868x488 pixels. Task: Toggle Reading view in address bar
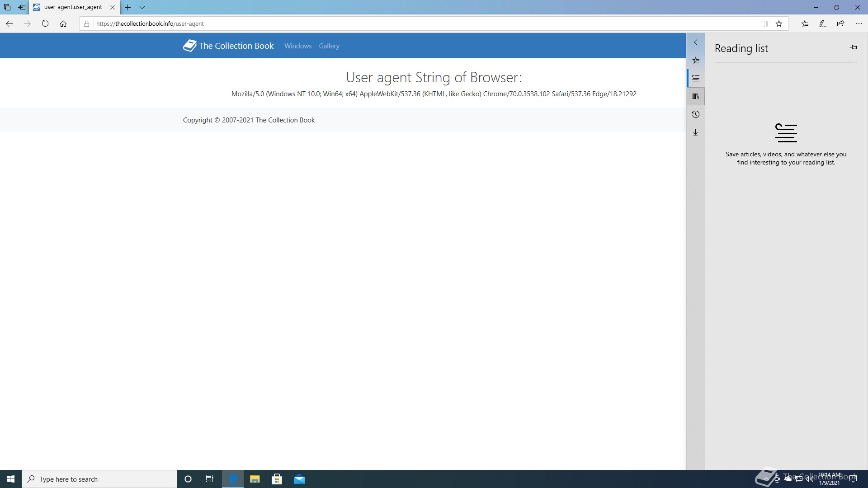pos(764,24)
